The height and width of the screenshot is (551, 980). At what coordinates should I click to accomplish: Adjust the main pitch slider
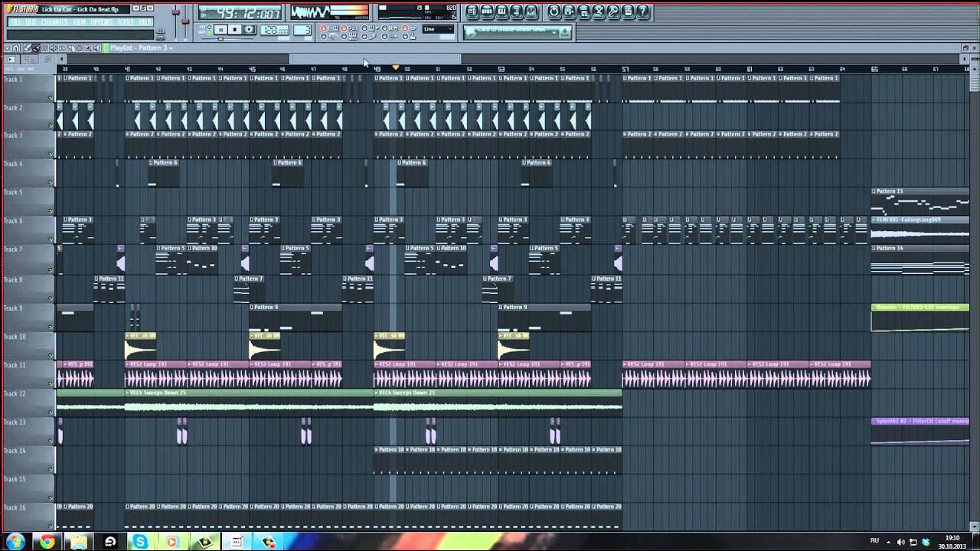tap(185, 21)
